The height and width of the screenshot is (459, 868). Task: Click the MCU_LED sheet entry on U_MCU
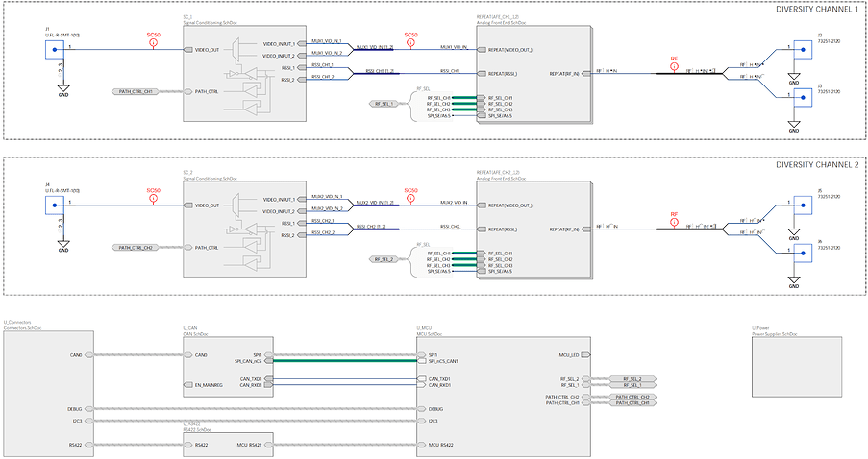575,355
